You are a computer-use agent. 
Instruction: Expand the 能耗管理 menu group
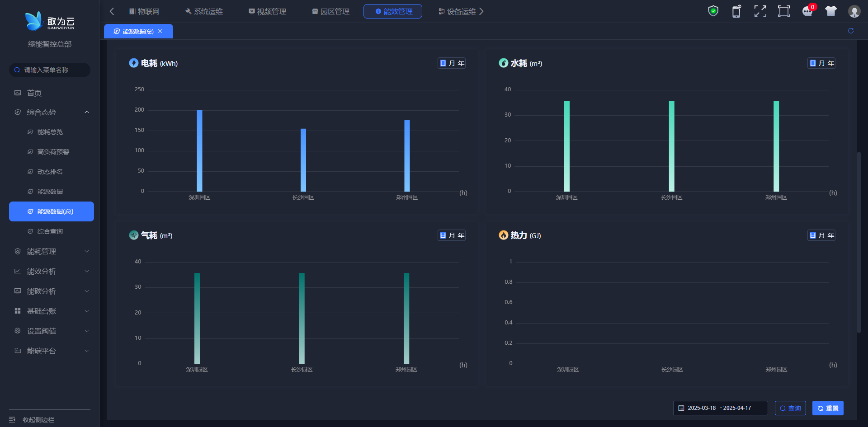[52, 251]
